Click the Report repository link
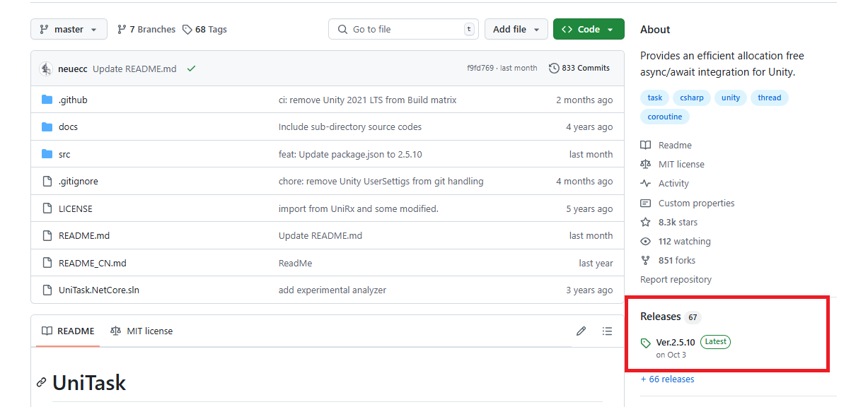This screenshot has width=868, height=407. [x=676, y=279]
